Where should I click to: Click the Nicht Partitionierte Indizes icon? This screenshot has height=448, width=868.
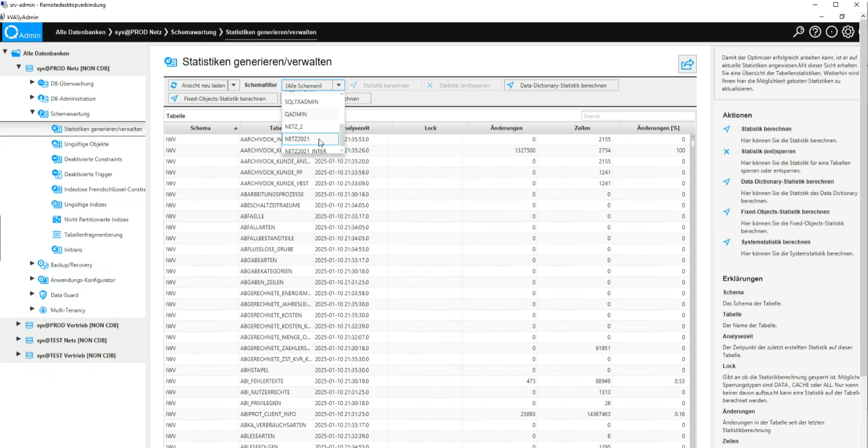click(57, 219)
